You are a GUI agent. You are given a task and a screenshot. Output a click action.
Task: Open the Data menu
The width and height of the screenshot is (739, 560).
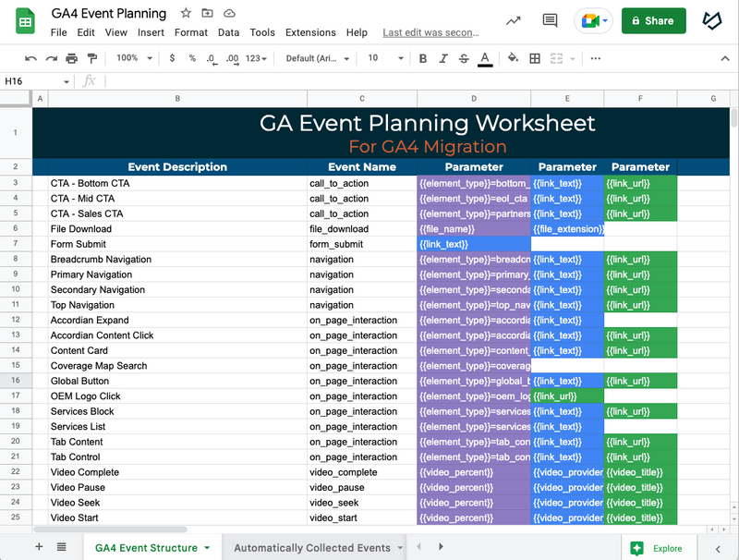(228, 32)
